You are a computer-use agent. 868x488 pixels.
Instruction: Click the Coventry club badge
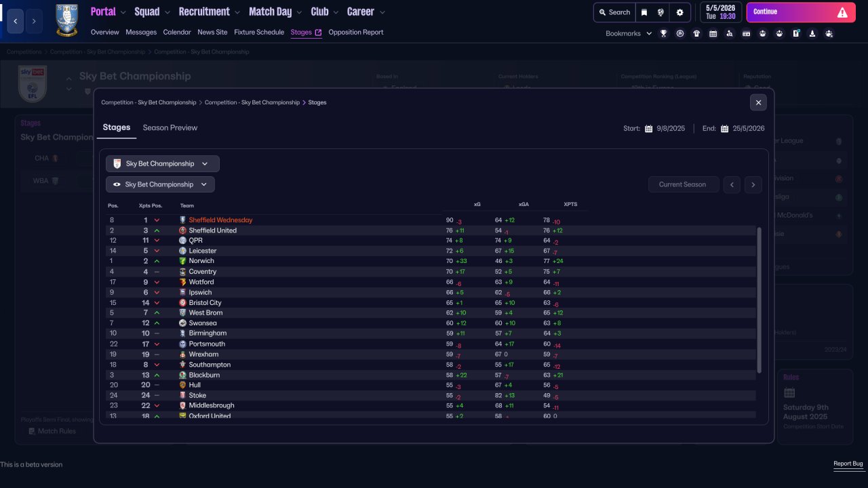pyautogui.click(x=182, y=272)
